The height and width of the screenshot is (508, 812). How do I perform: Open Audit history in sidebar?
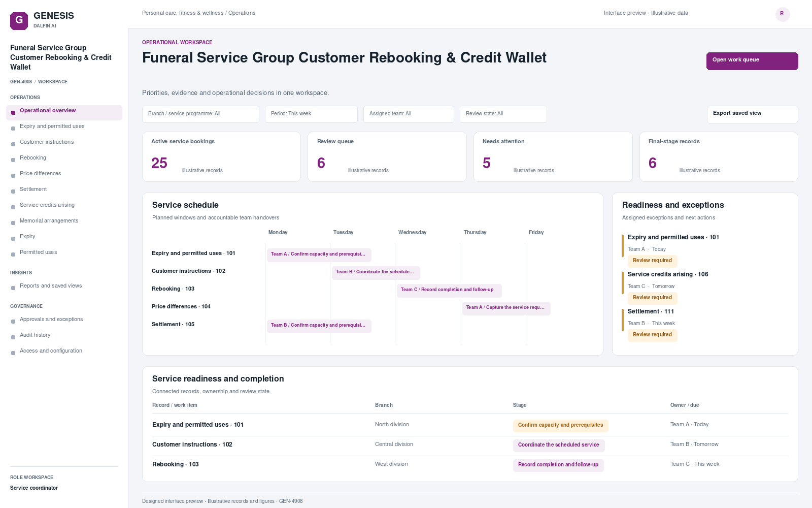pos(64,335)
